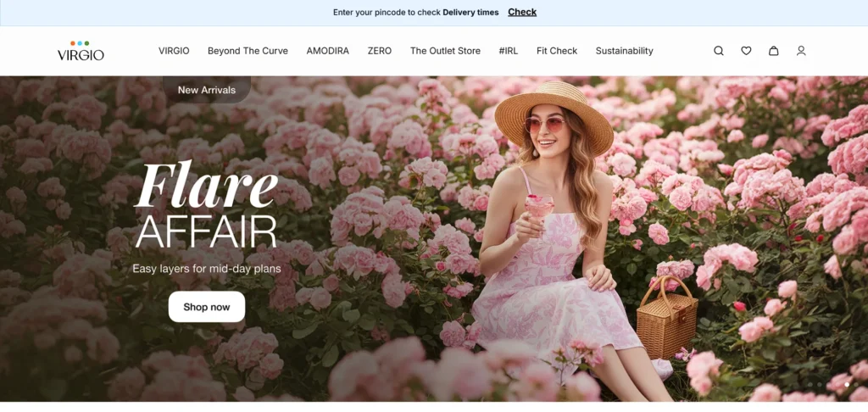
Task: Select the New Arrivals tag
Action: (206, 90)
